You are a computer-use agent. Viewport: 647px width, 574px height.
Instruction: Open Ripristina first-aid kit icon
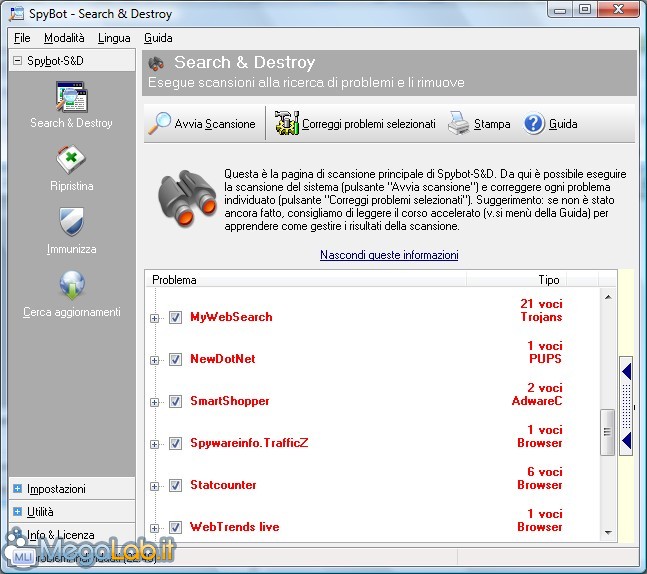pos(71,159)
